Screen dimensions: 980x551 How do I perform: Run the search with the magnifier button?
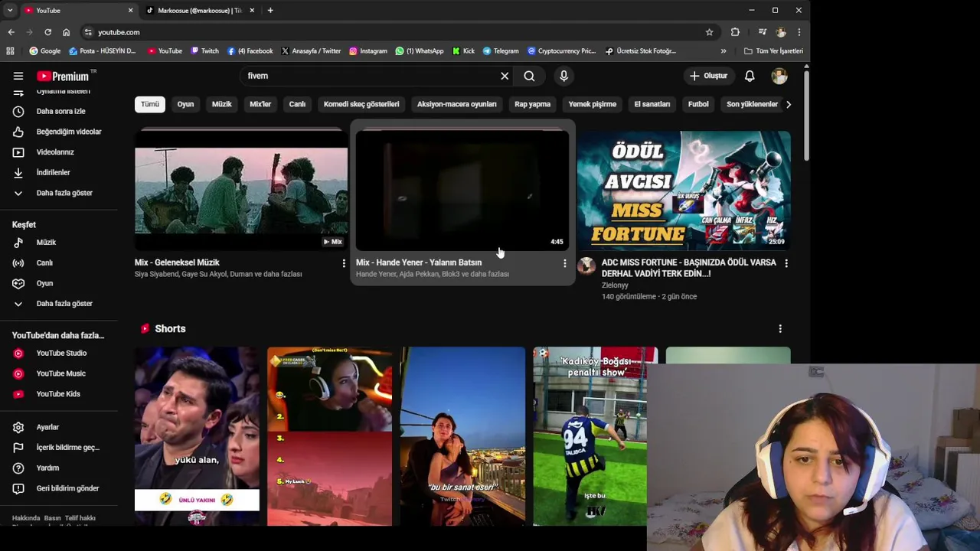pyautogui.click(x=529, y=76)
